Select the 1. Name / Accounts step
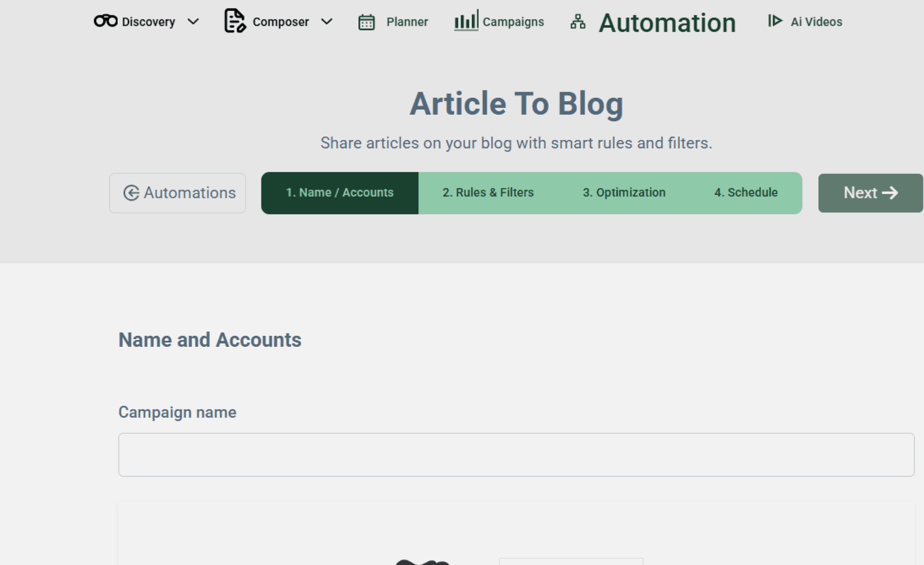This screenshot has width=924, height=565. [x=340, y=193]
